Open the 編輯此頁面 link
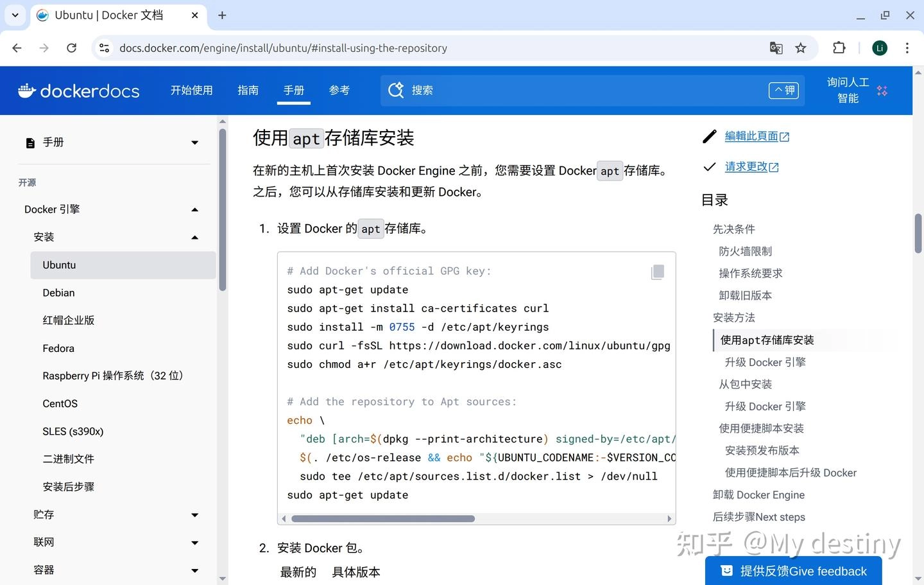This screenshot has height=585, width=924. tap(751, 136)
